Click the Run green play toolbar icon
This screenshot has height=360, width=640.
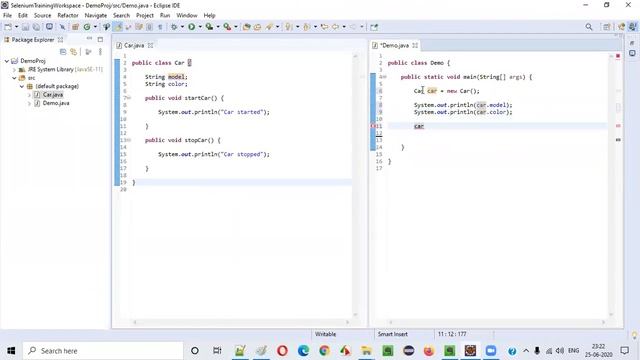[x=191, y=27]
